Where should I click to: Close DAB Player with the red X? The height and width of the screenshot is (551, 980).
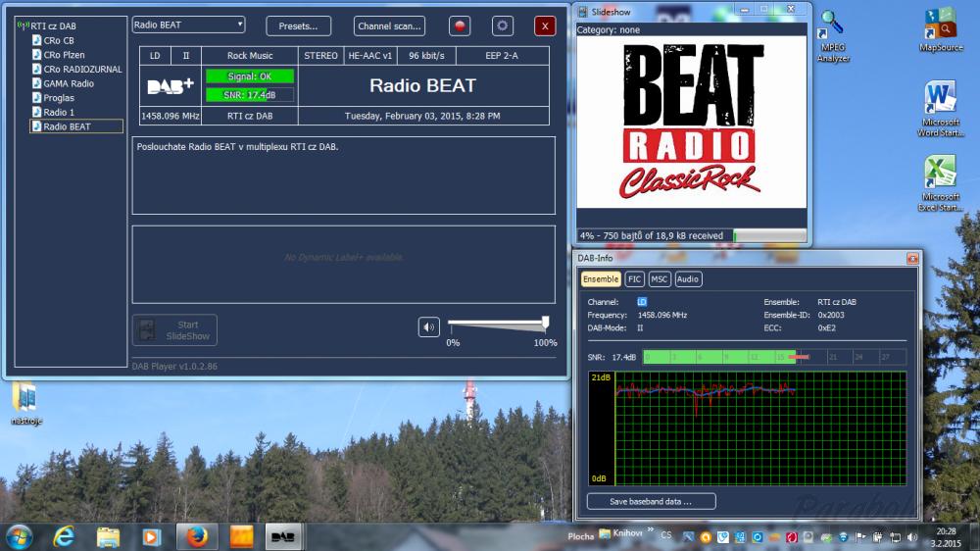[x=545, y=26]
